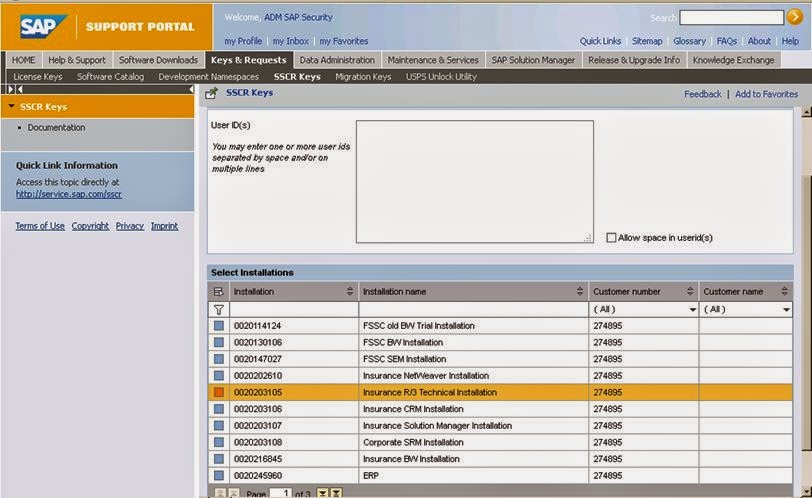The image size is (812, 498).
Task: Open the Copyright link
Action: [90, 226]
